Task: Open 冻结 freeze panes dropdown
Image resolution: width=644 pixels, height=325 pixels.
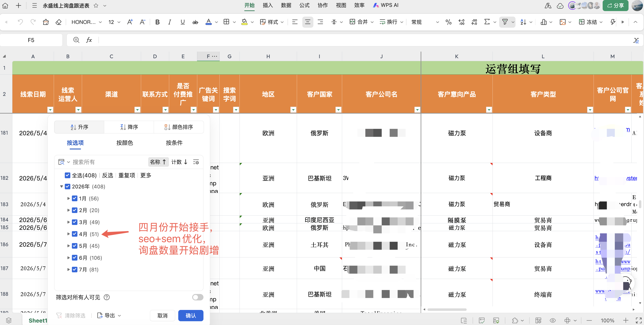Action: (590, 22)
